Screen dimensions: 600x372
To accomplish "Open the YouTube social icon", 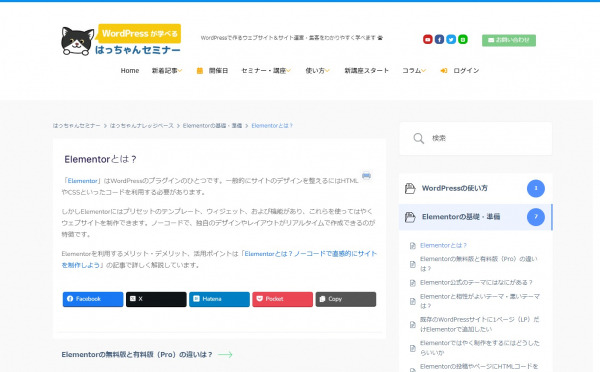I will coord(427,39).
